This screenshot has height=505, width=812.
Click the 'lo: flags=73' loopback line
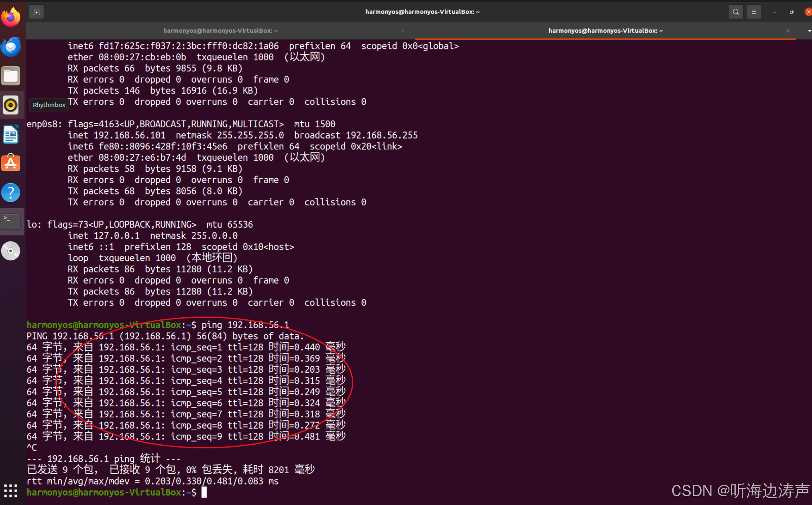(140, 225)
